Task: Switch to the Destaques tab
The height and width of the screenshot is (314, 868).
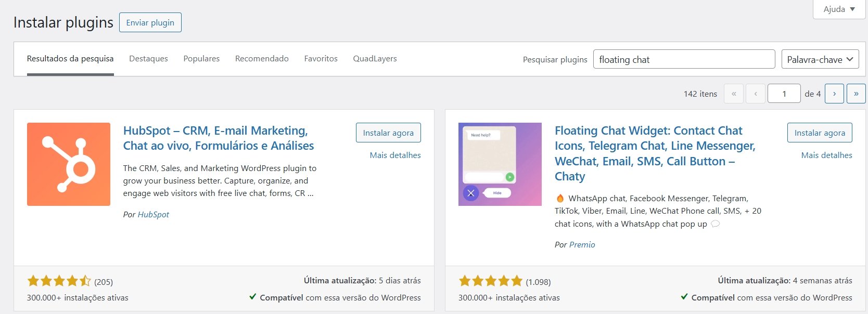Action: (148, 59)
